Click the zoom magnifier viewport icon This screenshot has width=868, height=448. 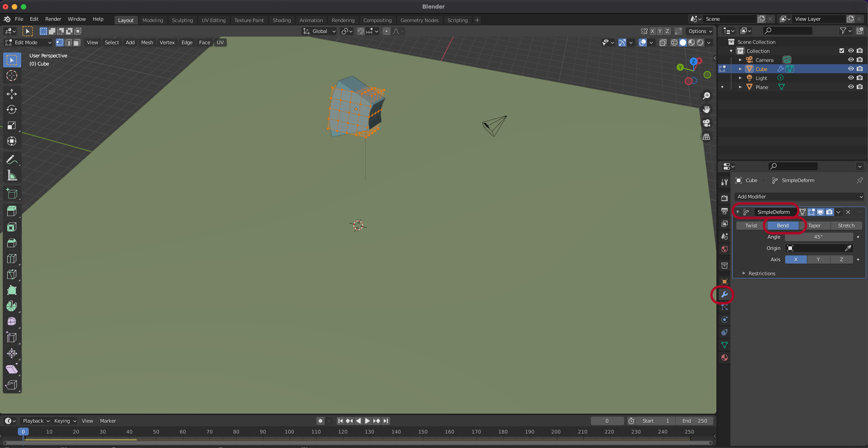point(706,96)
